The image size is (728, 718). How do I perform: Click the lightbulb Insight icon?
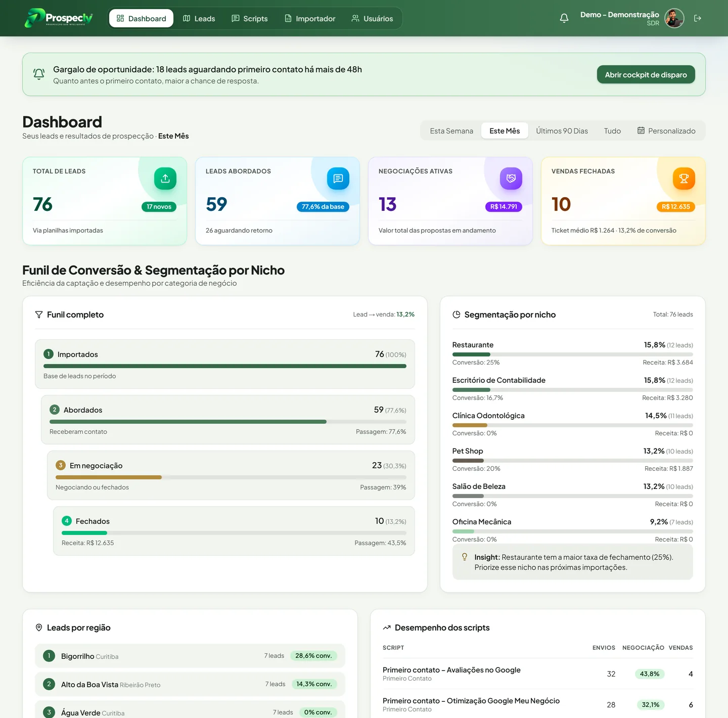[465, 557]
